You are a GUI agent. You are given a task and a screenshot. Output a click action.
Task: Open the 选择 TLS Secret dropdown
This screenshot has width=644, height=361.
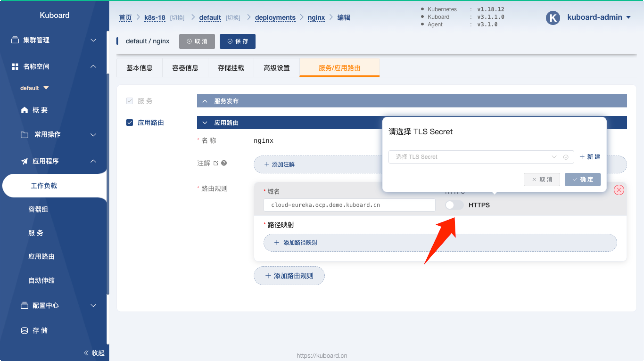(475, 157)
